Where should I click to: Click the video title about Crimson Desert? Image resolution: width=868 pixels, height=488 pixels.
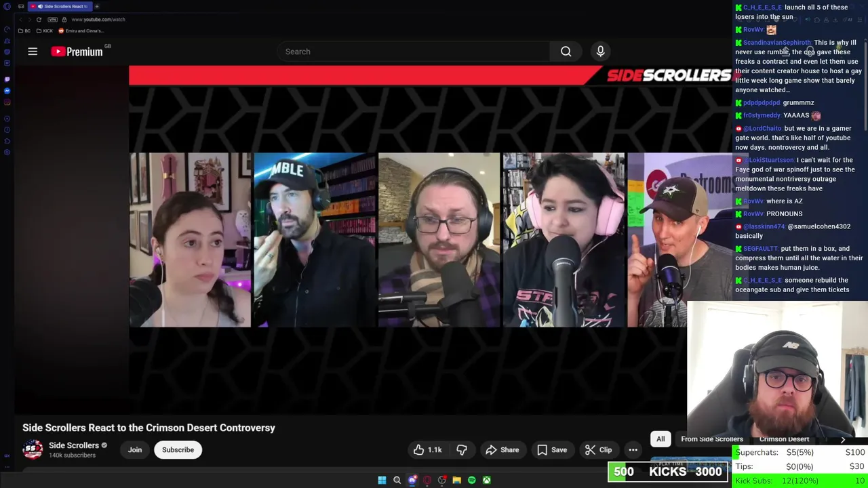(149, 428)
